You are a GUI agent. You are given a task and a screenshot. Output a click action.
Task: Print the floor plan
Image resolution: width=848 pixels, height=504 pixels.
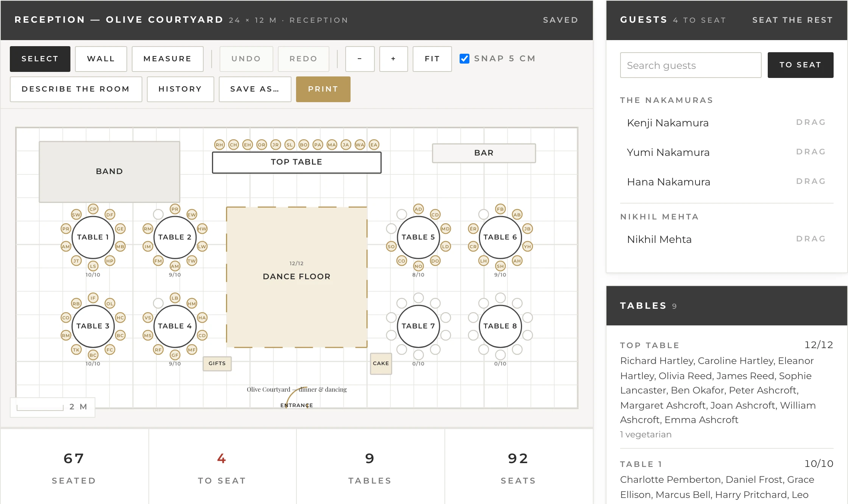click(x=323, y=89)
